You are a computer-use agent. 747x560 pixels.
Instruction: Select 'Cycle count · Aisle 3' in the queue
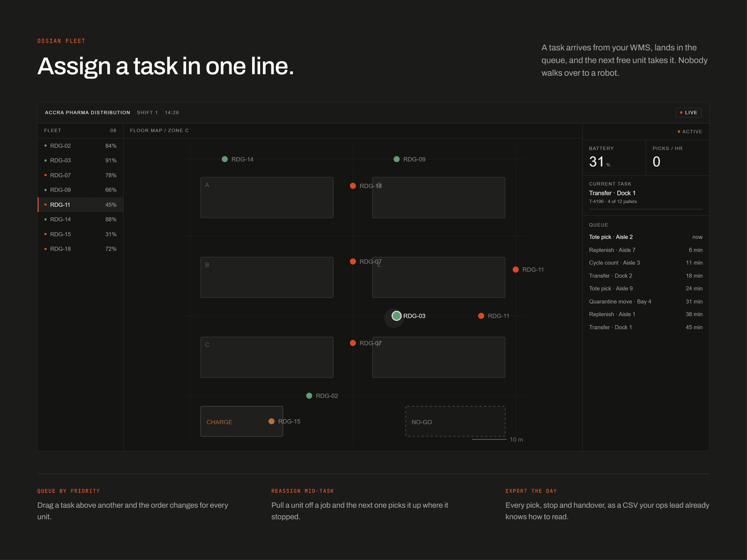click(646, 263)
